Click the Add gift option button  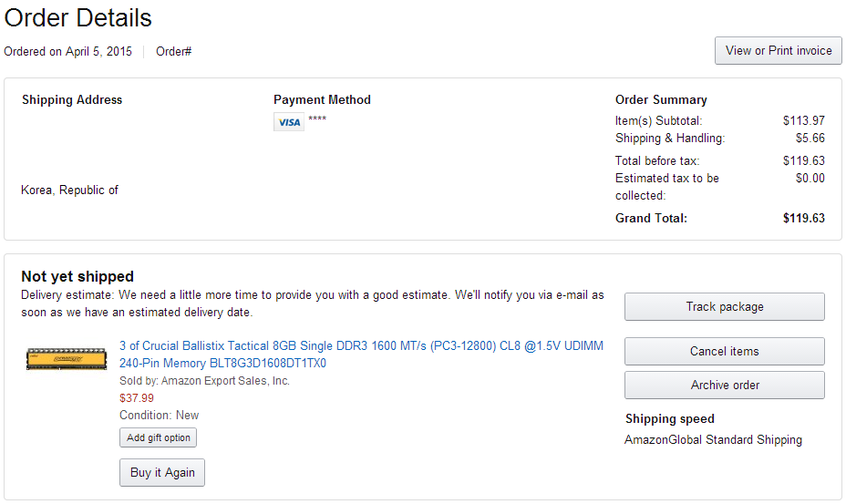[159, 437]
